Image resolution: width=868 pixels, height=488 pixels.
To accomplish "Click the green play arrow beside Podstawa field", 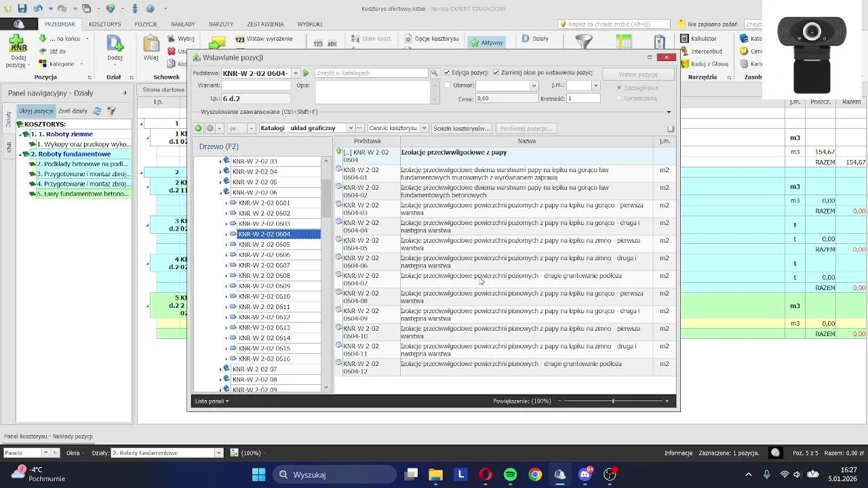I will point(306,73).
